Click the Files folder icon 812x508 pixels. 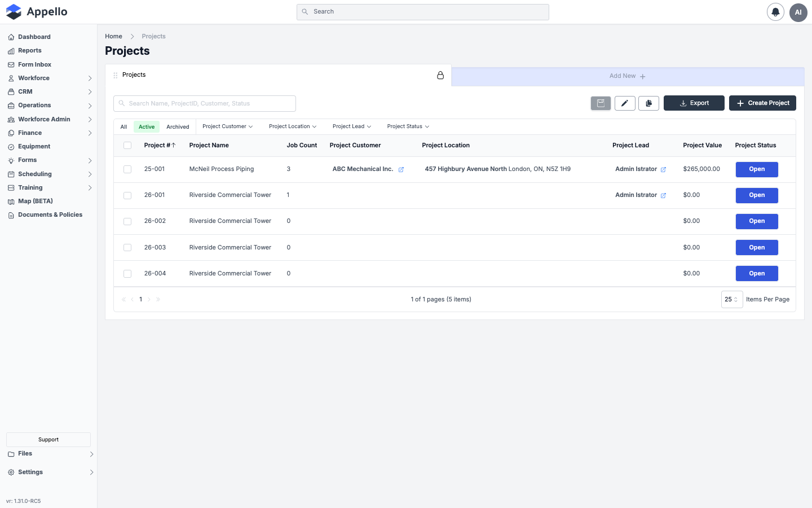pos(11,454)
